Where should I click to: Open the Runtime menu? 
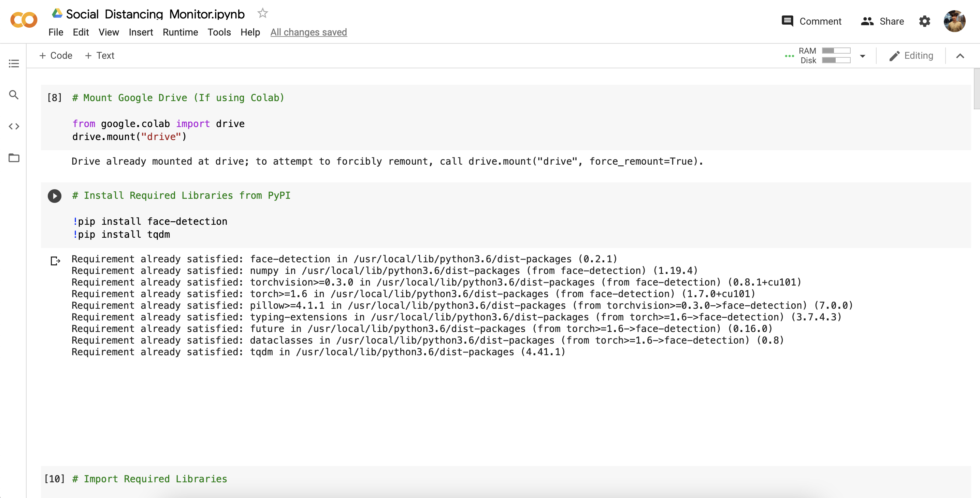point(180,32)
